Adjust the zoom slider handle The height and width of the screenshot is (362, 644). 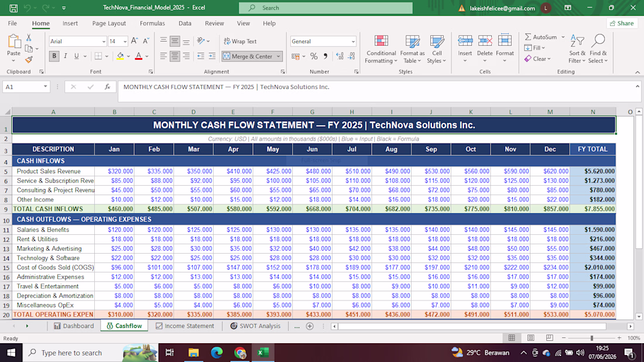click(x=591, y=338)
